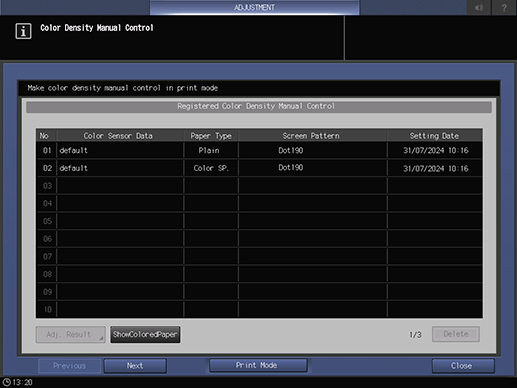Close the Color Density Manual Control screen
This screenshot has width=517, height=388.
[463, 366]
